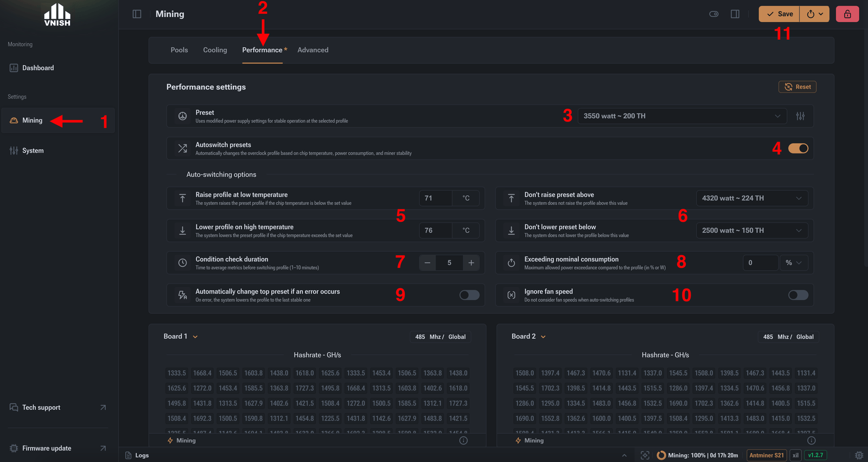Switch to the Cooling tab
The height and width of the screenshot is (462, 868).
(215, 50)
